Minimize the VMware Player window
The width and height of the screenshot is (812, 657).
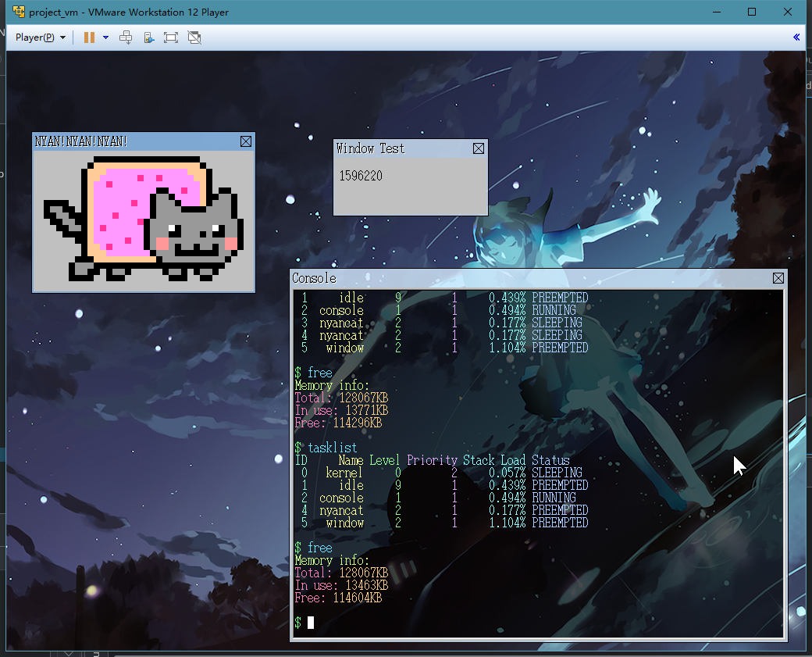coord(717,12)
